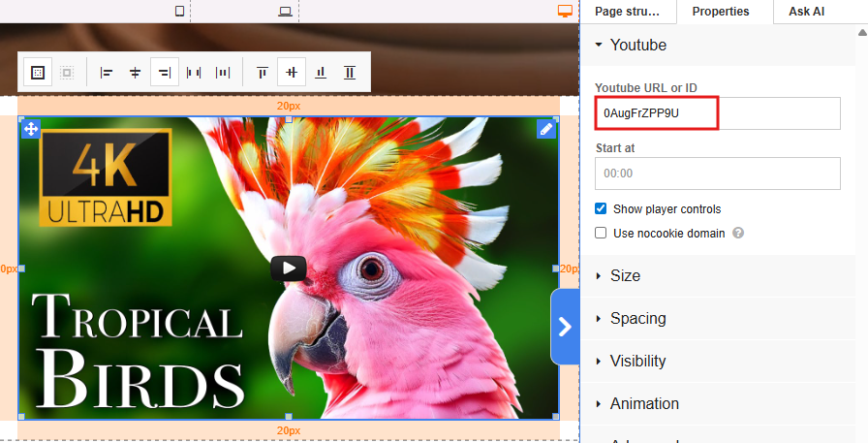Click the blue panel collapse arrow button
Image resolution: width=868 pixels, height=443 pixels.
pos(566,327)
